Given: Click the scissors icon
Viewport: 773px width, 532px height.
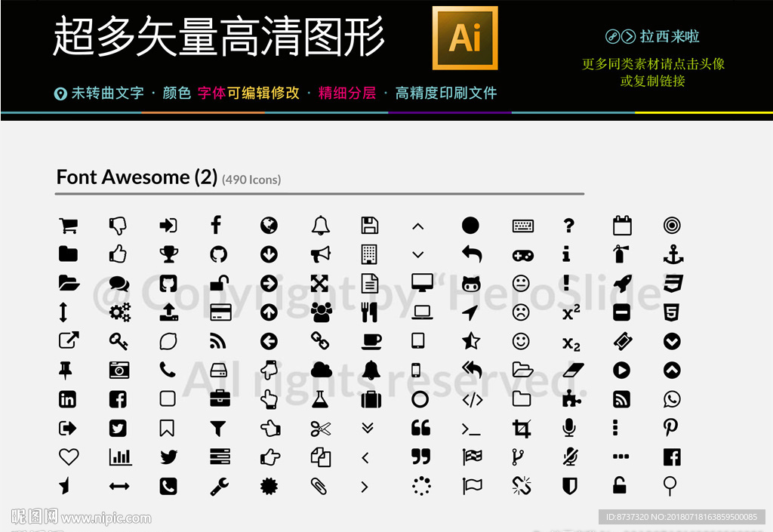Looking at the screenshot, I should point(321,429).
